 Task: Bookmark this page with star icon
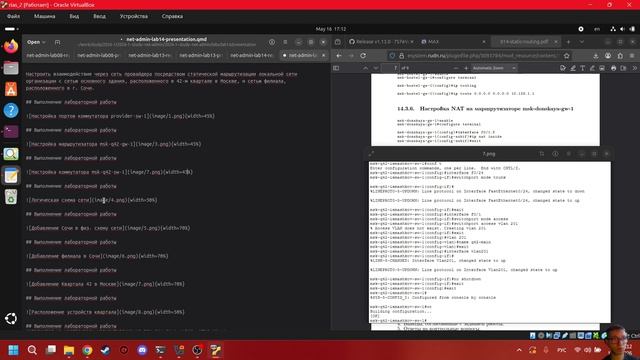tap(567, 56)
